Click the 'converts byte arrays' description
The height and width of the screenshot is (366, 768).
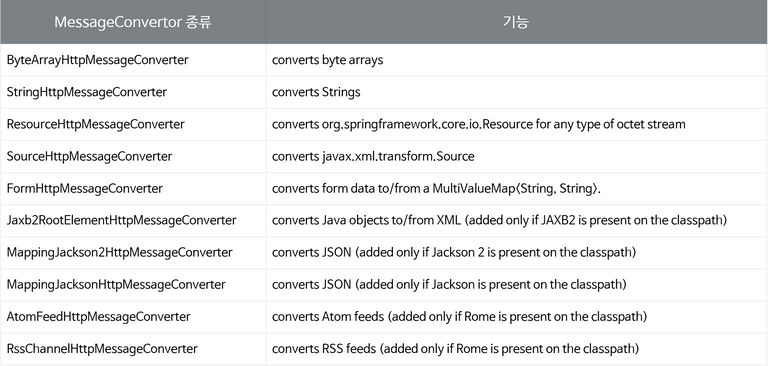click(328, 60)
